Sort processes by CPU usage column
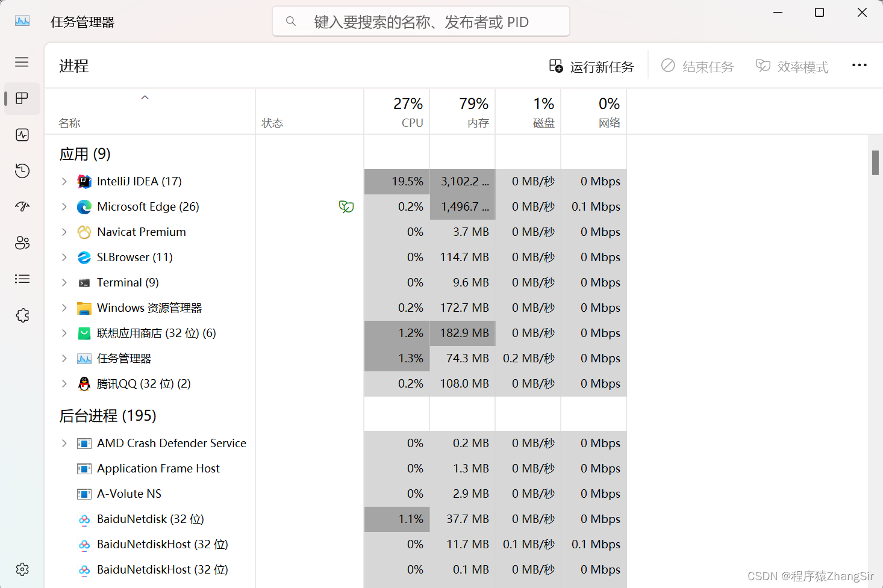Screen dimensions: 883x588 pyautogui.click(x=397, y=112)
